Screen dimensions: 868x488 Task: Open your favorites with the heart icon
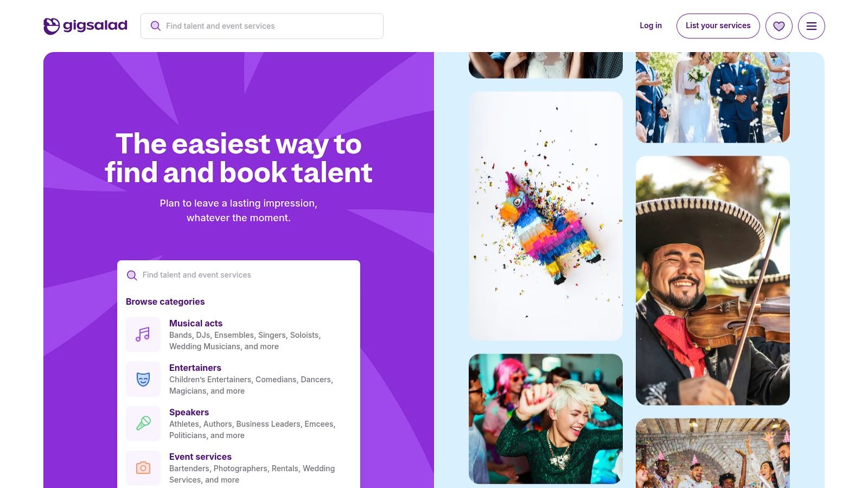779,25
